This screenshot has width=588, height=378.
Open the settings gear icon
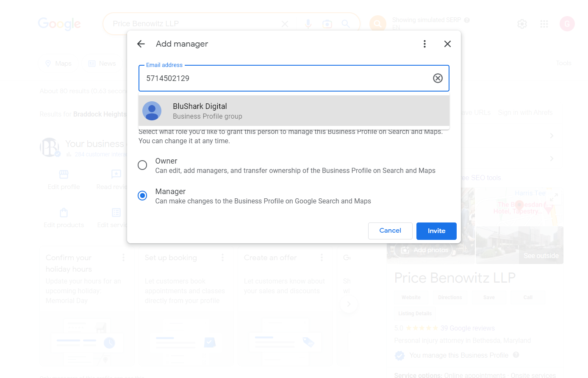point(522,24)
